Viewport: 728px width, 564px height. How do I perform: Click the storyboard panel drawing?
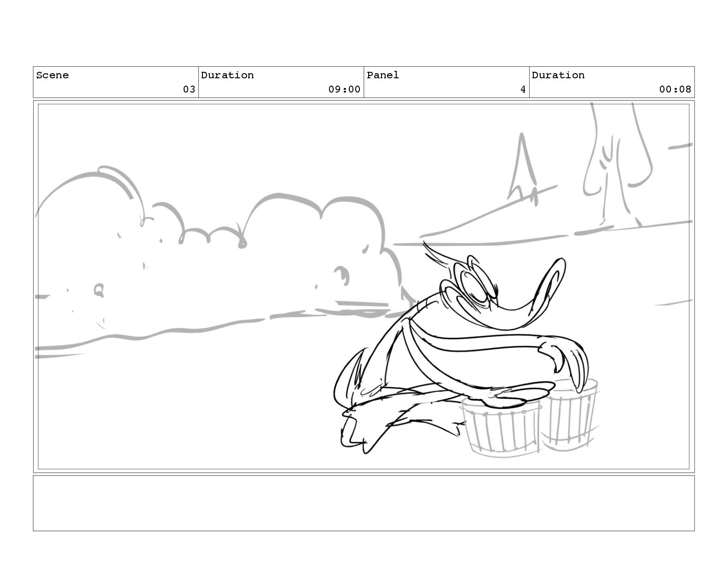pyautogui.click(x=364, y=286)
